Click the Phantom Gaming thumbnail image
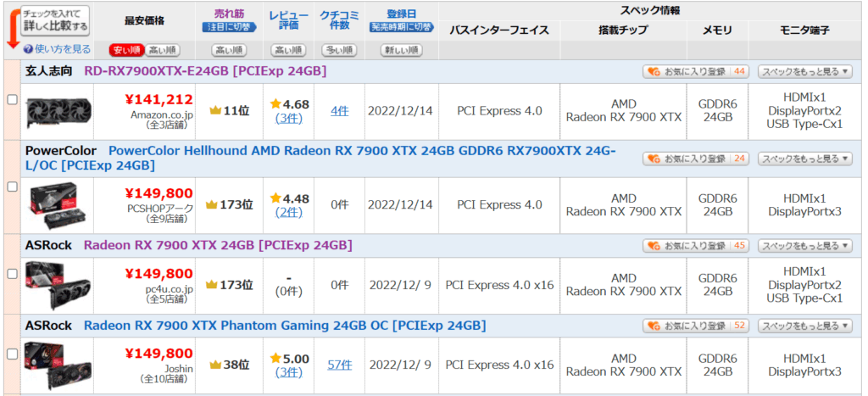Image resolution: width=868 pixels, height=396 pixels. click(58, 366)
